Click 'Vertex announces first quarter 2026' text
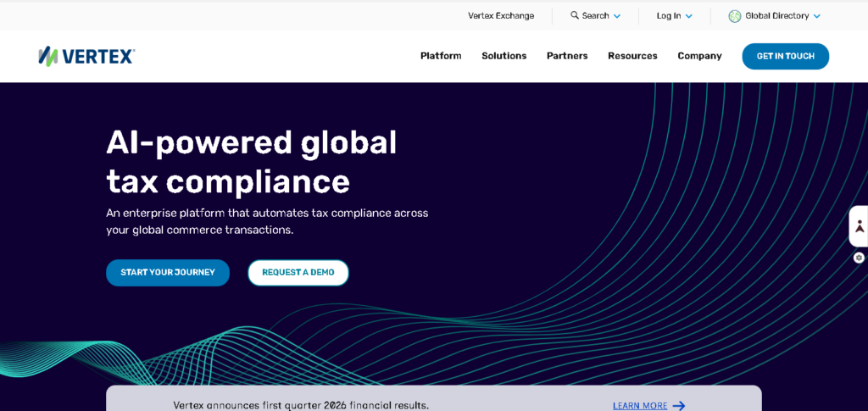This screenshot has width=868, height=411. coord(301,405)
